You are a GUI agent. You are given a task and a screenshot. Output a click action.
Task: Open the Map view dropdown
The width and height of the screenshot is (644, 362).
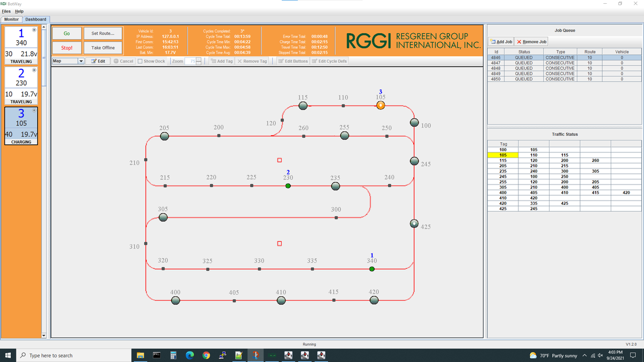click(x=81, y=61)
